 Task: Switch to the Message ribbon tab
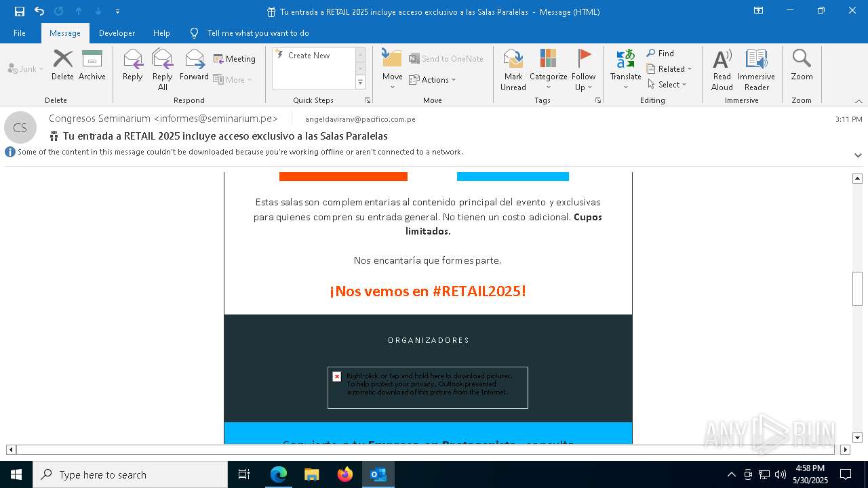tap(65, 33)
